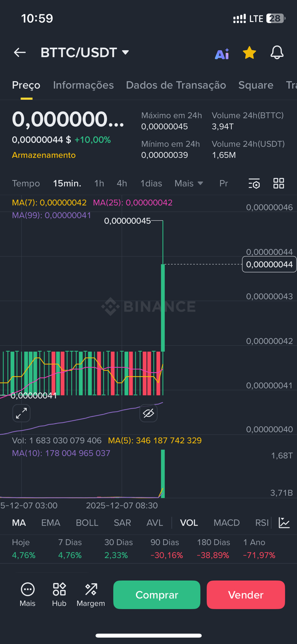This screenshot has height=644, width=297.
Task: Tap the Armazenamento tag link
Action: point(44,155)
